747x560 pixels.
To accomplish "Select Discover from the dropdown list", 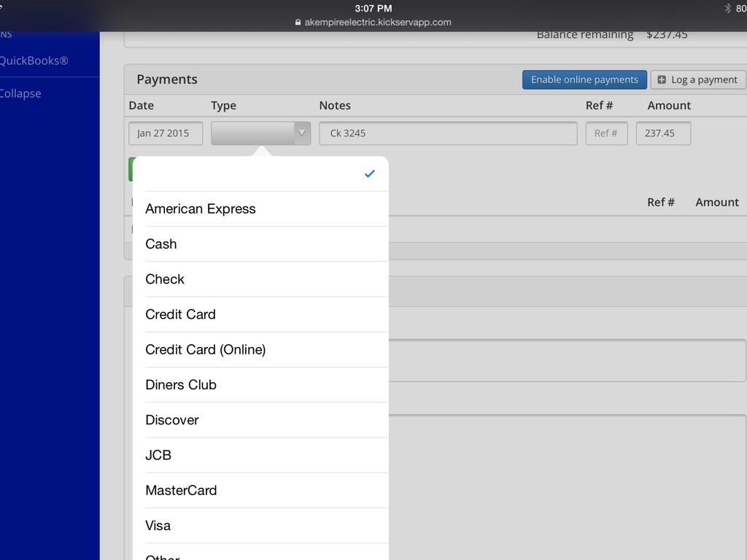I will [x=172, y=420].
